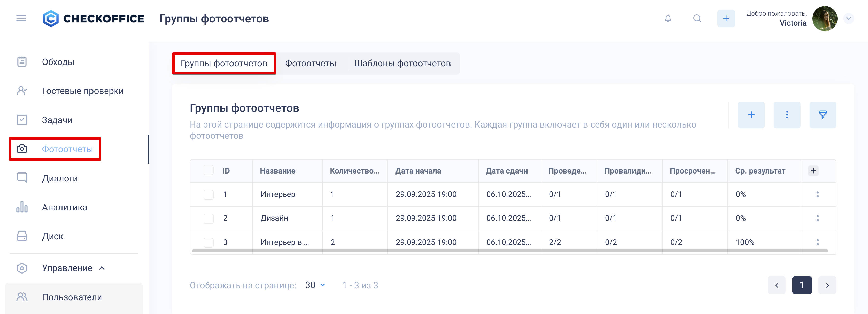Open search with the magnifier icon
The width and height of the screenshot is (868, 314).
click(x=697, y=18)
